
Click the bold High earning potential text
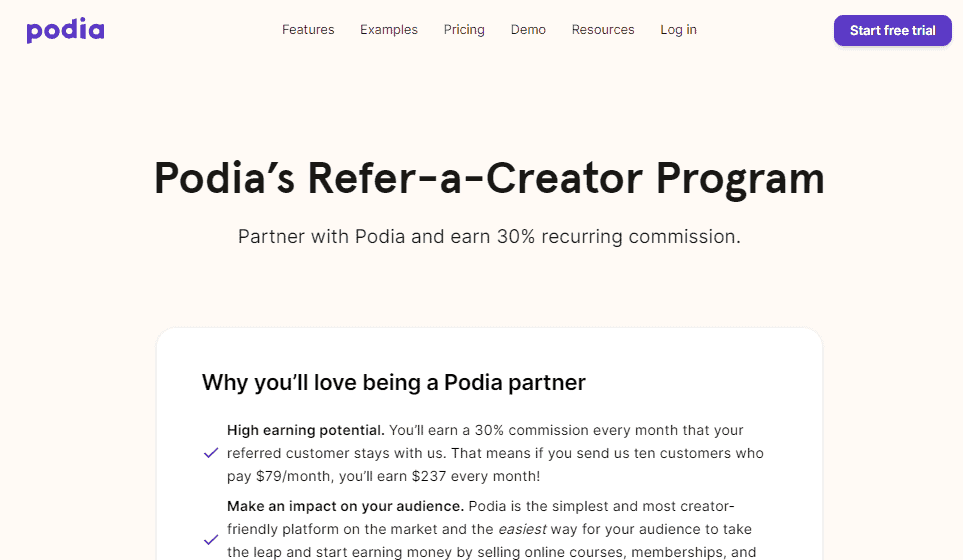pyautogui.click(x=305, y=430)
